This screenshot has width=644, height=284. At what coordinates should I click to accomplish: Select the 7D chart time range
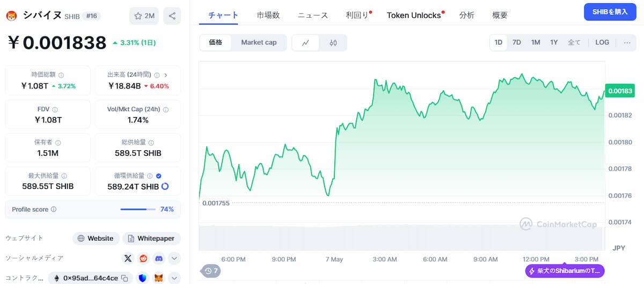click(x=516, y=42)
